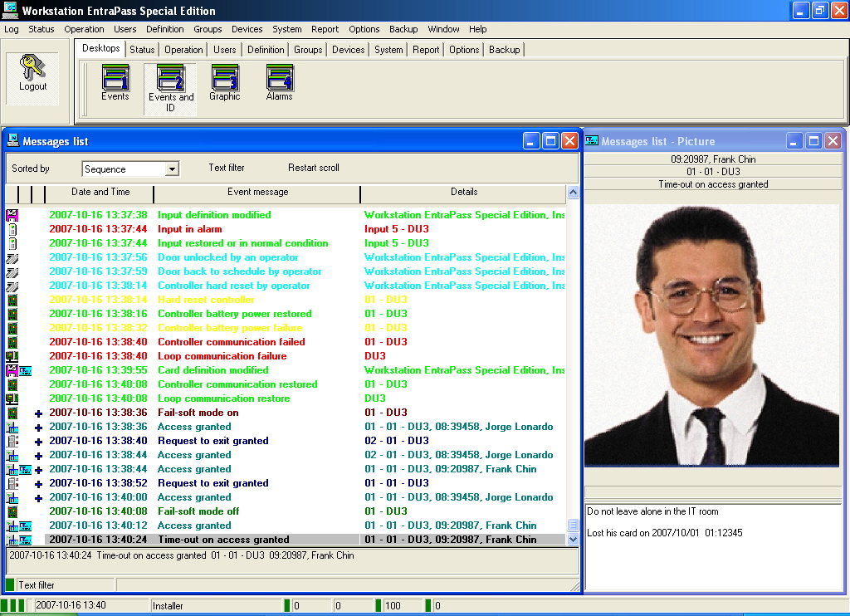850x616 pixels.
Task: Switch to the Desktops tab
Action: [100, 48]
